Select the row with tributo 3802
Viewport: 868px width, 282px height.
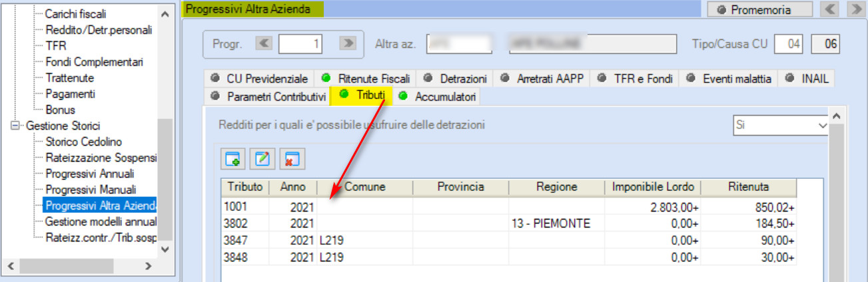509,223
